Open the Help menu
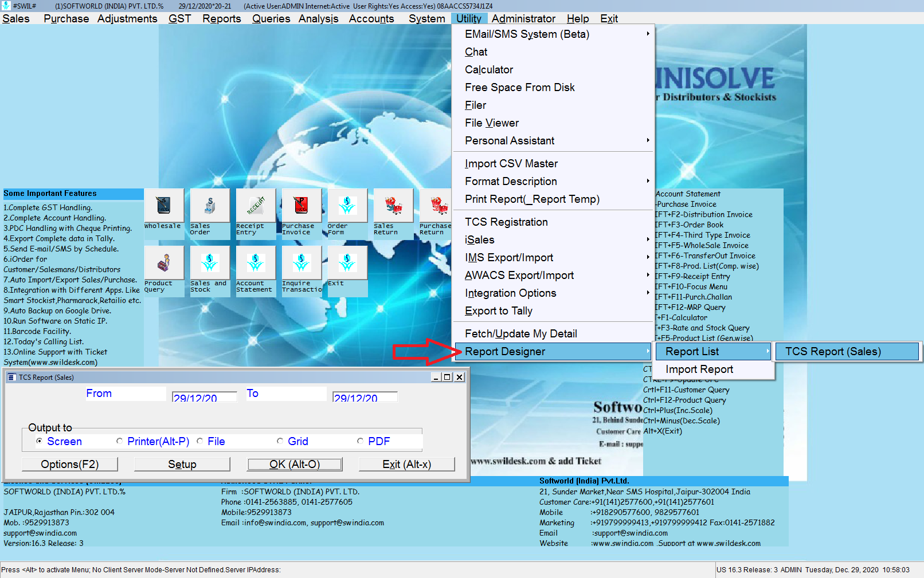 click(578, 18)
